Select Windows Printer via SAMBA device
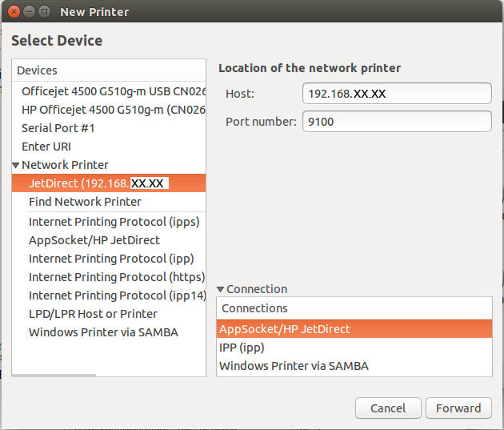504x430 pixels. coord(103,332)
